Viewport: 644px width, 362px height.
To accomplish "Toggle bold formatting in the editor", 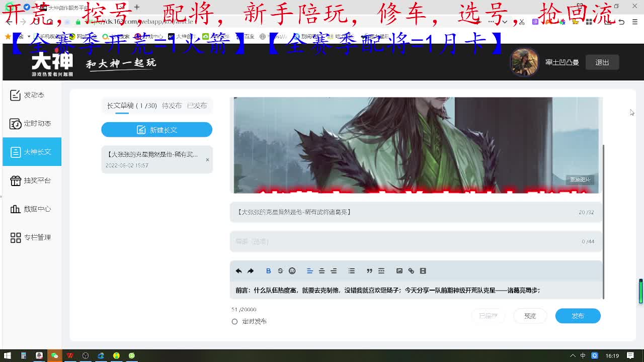I will pyautogui.click(x=268, y=271).
